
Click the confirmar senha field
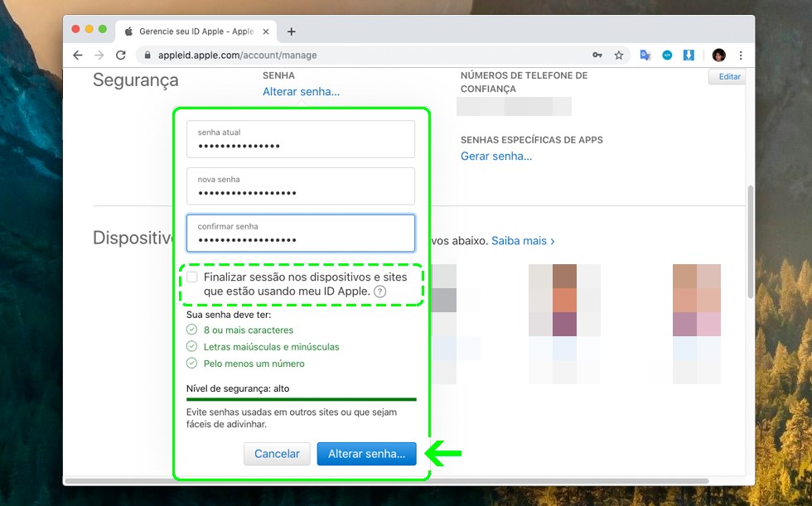(300, 234)
